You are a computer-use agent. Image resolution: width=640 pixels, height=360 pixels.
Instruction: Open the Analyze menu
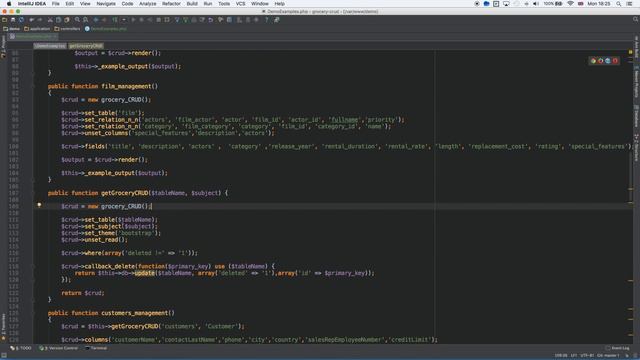click(x=147, y=4)
